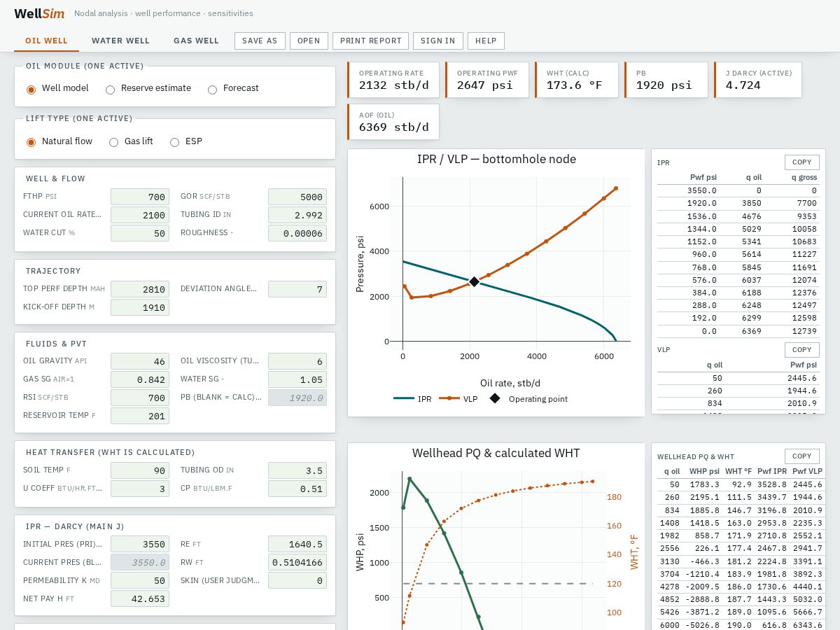This screenshot has height=630, width=840.
Task: Click the WHT (calc) 173.6 °F card
Action: [x=577, y=80]
